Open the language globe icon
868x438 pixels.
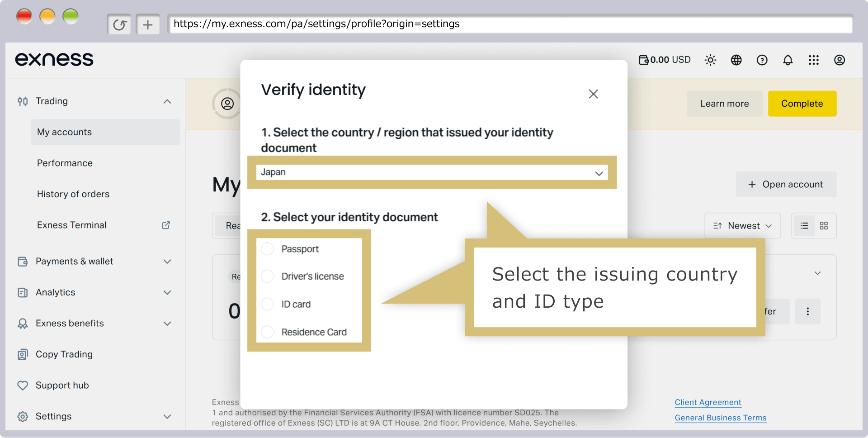736,60
